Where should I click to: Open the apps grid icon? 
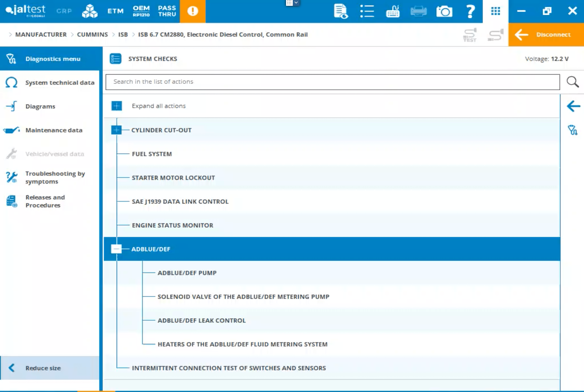pos(495,11)
